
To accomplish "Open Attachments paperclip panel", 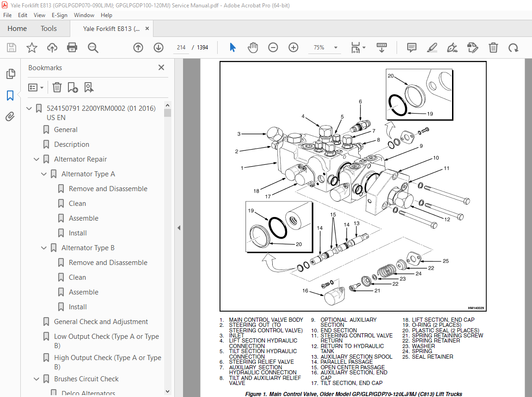I will pyautogui.click(x=10, y=116).
